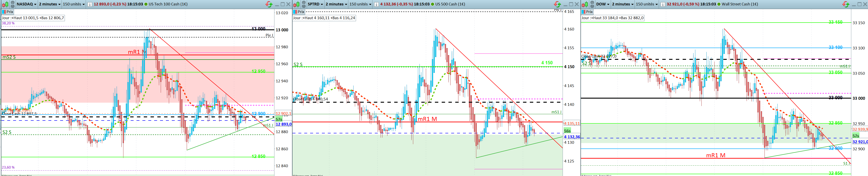
Task: Click the chain link icon on DOW chart
Action: tap(592, 4)
